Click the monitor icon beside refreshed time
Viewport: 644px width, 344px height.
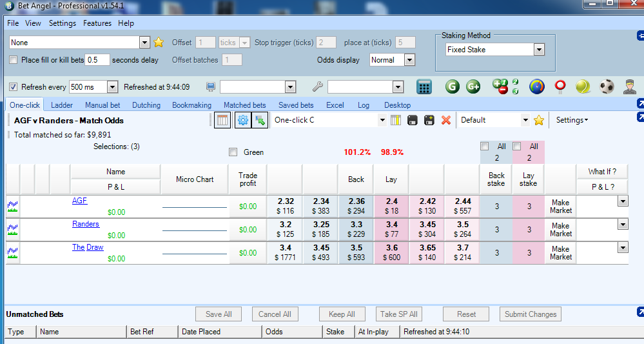click(x=211, y=86)
